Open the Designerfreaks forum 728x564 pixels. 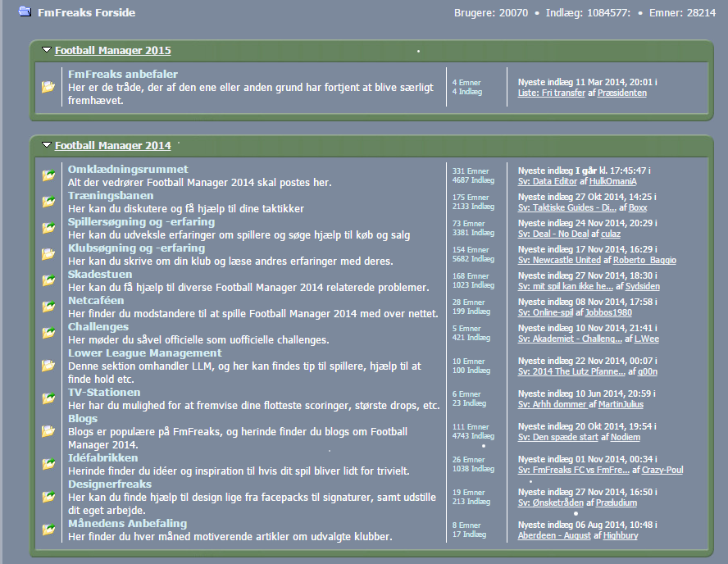click(x=110, y=484)
